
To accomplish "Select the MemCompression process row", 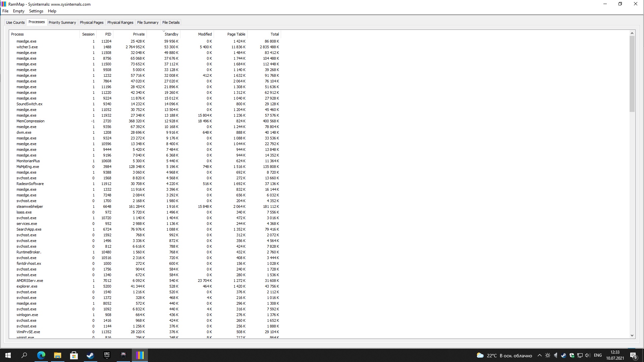I will [145, 121].
